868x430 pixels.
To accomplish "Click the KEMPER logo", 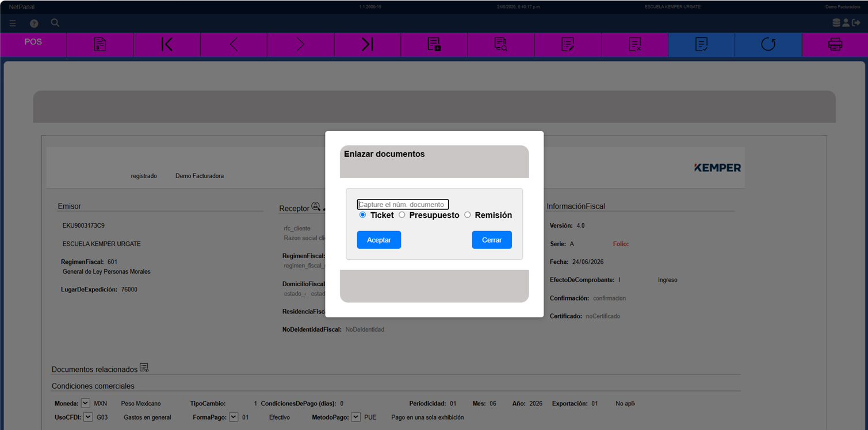I will [x=717, y=168].
